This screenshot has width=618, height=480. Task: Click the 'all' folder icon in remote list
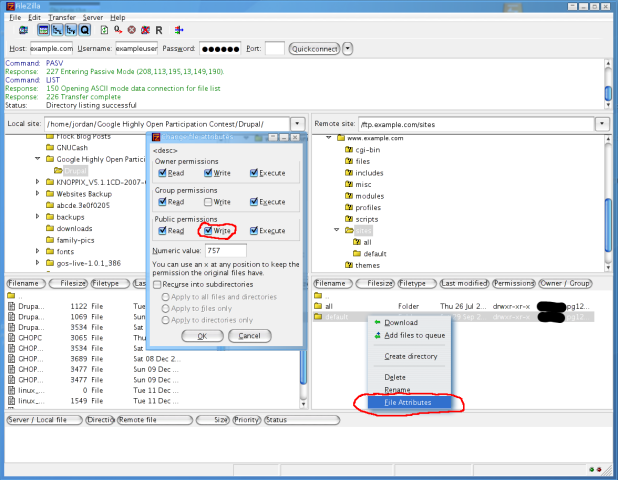tap(318, 306)
